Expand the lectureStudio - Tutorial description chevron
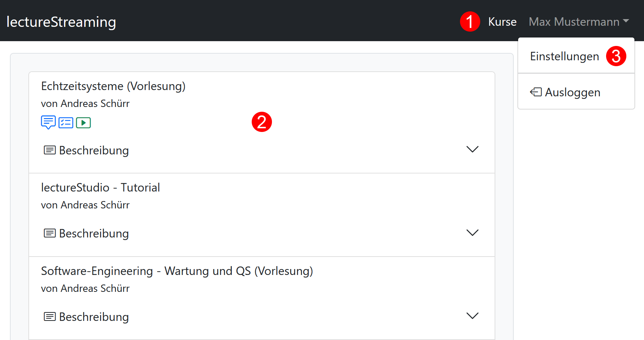The image size is (644, 340). pos(472,233)
